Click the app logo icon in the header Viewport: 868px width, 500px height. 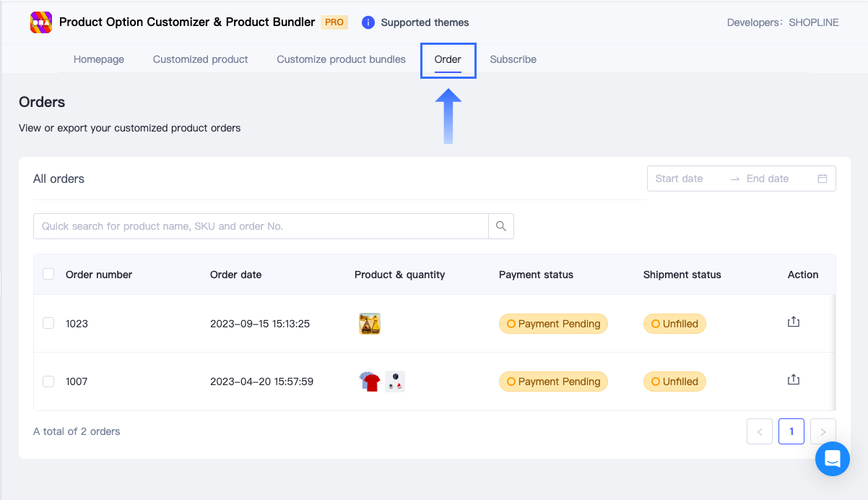[x=41, y=22]
